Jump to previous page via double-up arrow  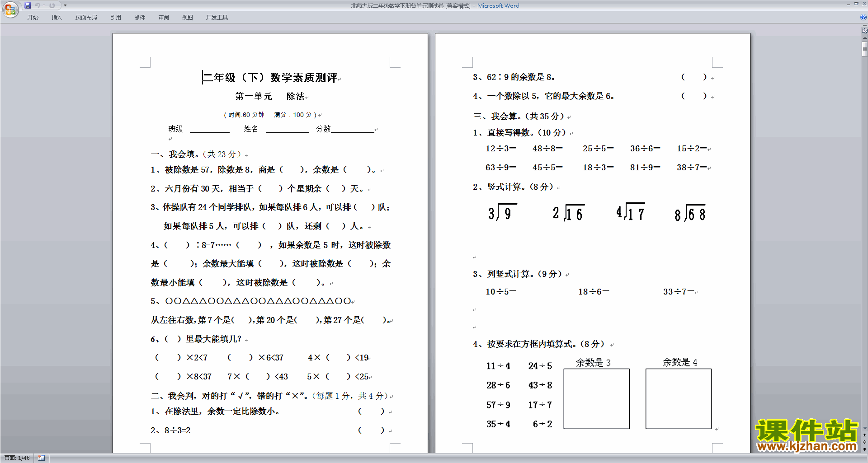coord(864,435)
